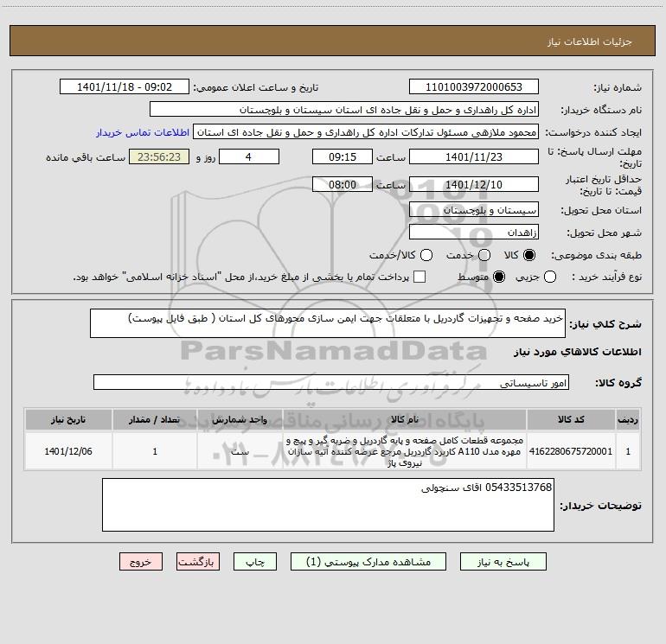Click the product name cell for گاردریل set
Viewport: 666px width, 644px height.
(405, 451)
